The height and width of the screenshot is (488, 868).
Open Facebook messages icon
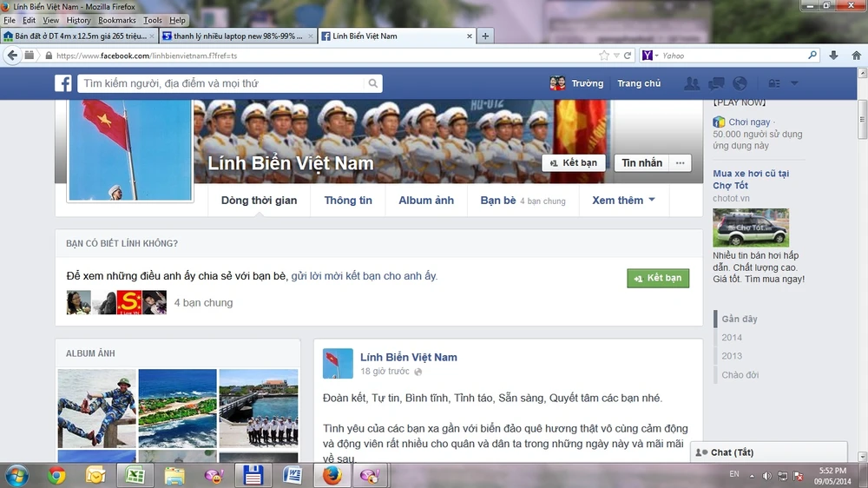716,83
